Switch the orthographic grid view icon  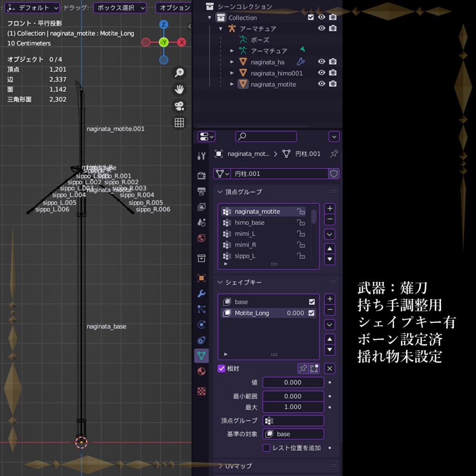pyautogui.click(x=179, y=123)
